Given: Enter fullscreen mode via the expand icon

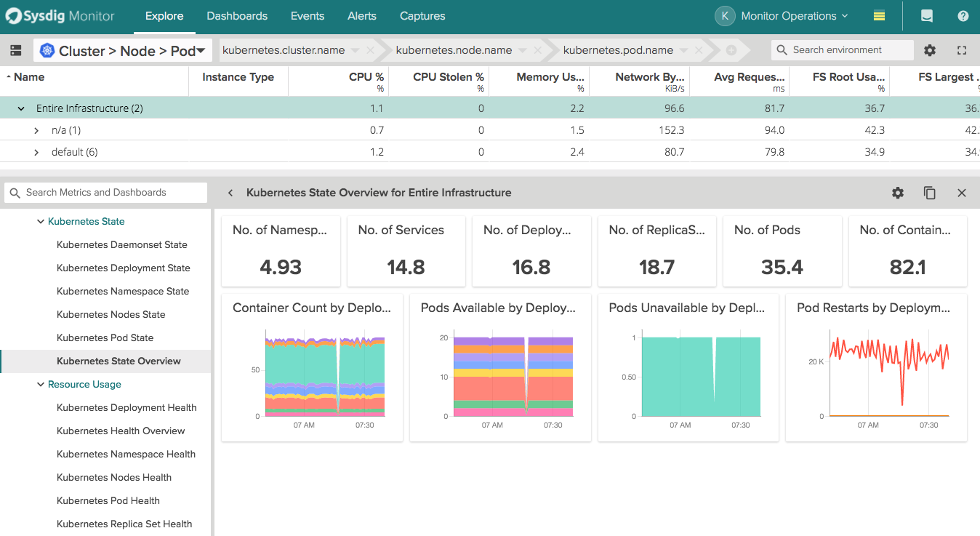Looking at the screenshot, I should click(x=961, y=49).
